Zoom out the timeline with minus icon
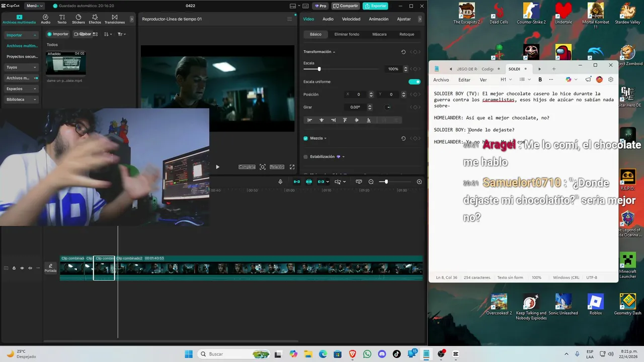The width and height of the screenshot is (644, 362). [x=371, y=182]
